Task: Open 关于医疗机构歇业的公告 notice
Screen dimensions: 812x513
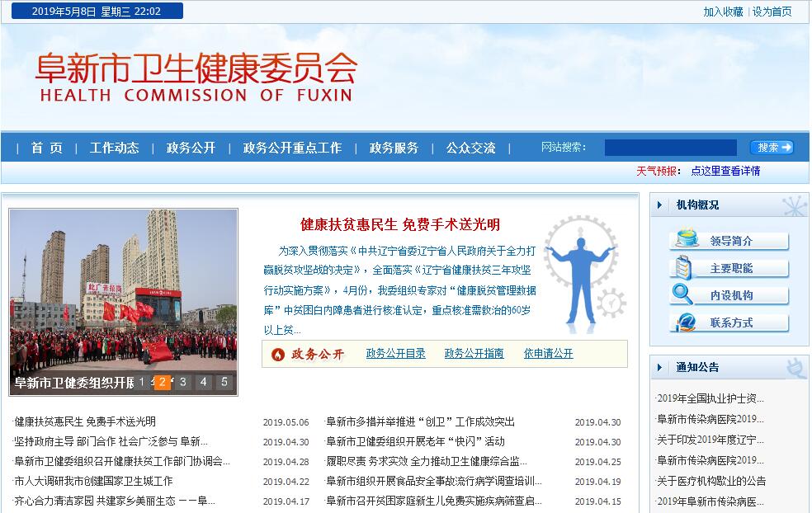Action: pos(710,481)
